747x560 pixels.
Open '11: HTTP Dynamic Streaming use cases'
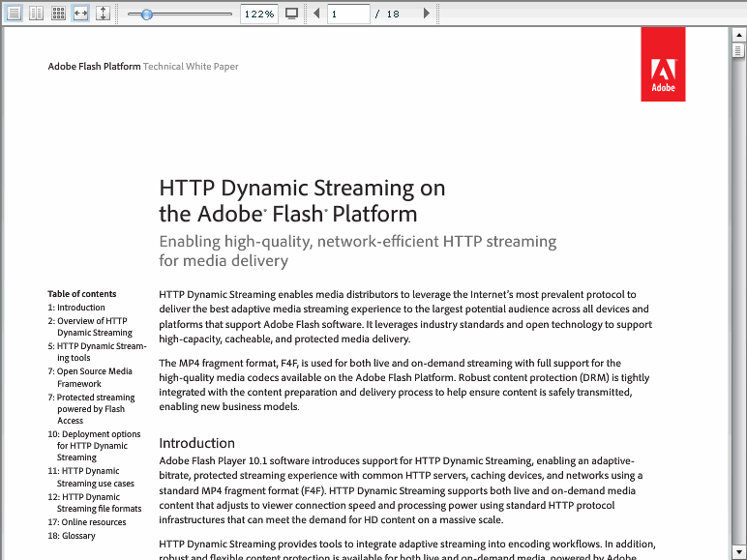(x=91, y=477)
